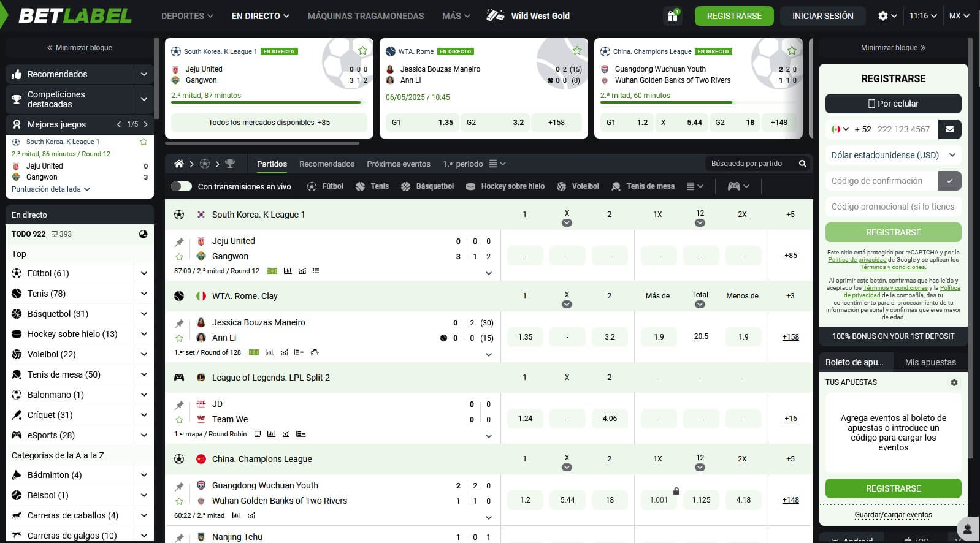Screen dimensions: 980x543
Task: Open country code dropdown
Action: tap(840, 129)
